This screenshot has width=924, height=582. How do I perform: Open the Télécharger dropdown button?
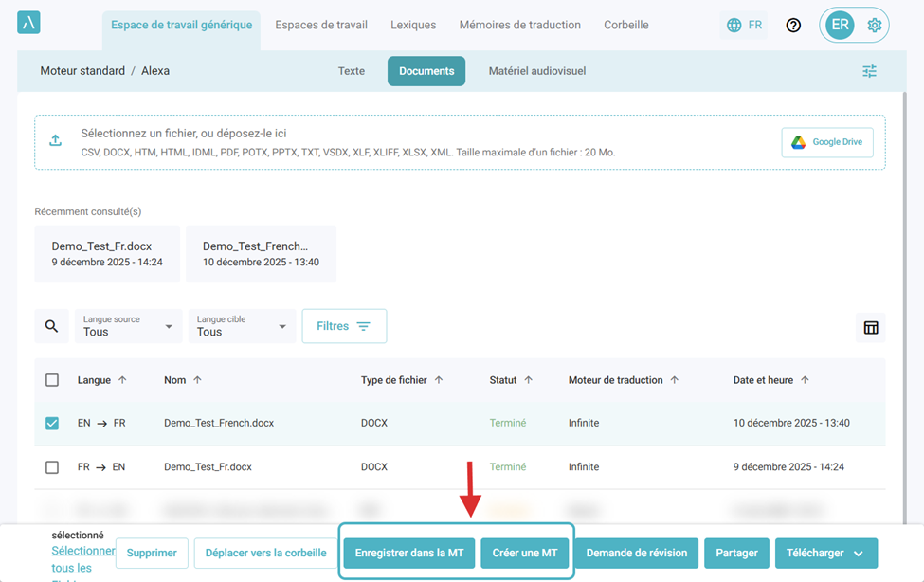(825, 554)
